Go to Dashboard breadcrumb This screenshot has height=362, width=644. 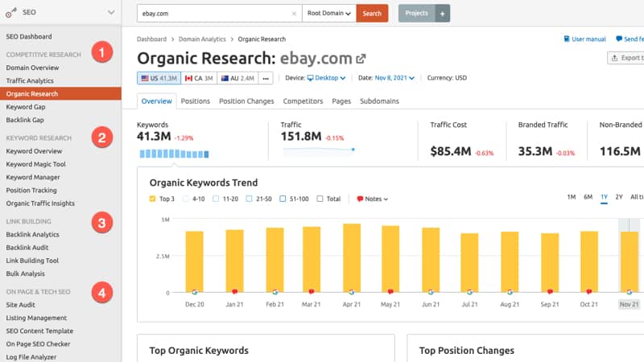[x=151, y=39]
